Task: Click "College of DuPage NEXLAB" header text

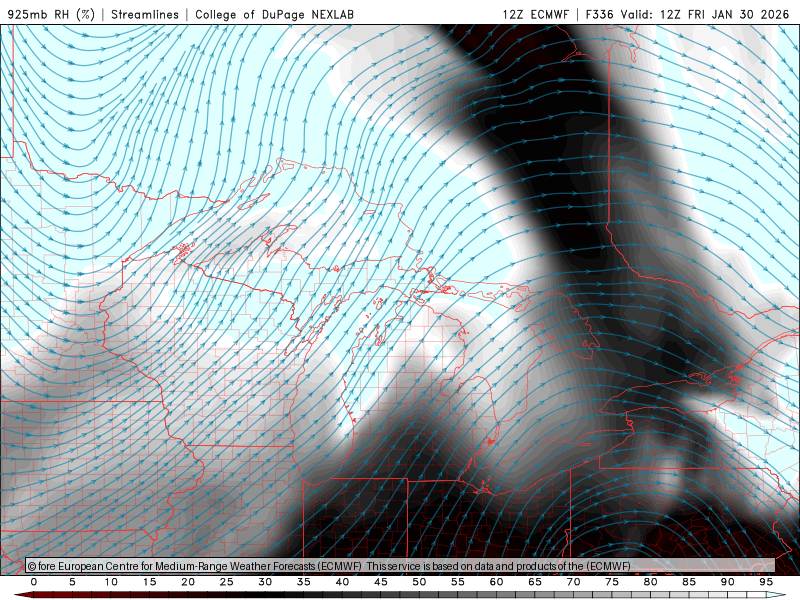Action: pos(274,14)
